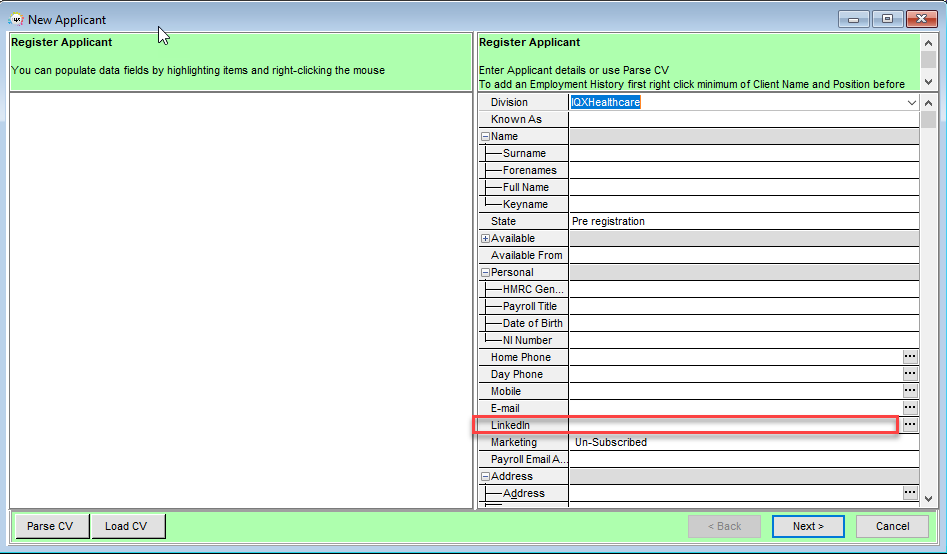The width and height of the screenshot is (947, 554).
Task: Open the ellipsis button beside Mobile
Action: click(x=910, y=390)
